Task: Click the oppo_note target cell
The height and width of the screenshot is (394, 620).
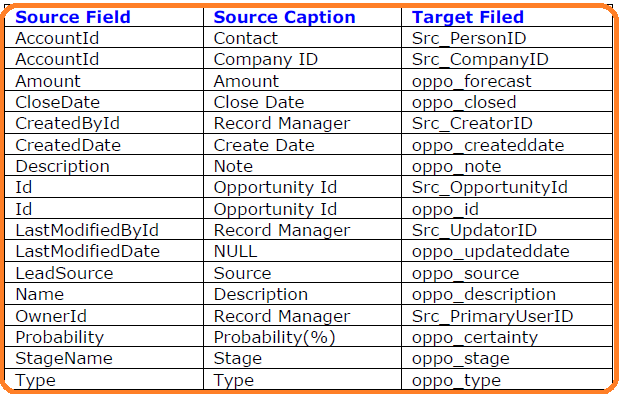Action: coord(507,166)
